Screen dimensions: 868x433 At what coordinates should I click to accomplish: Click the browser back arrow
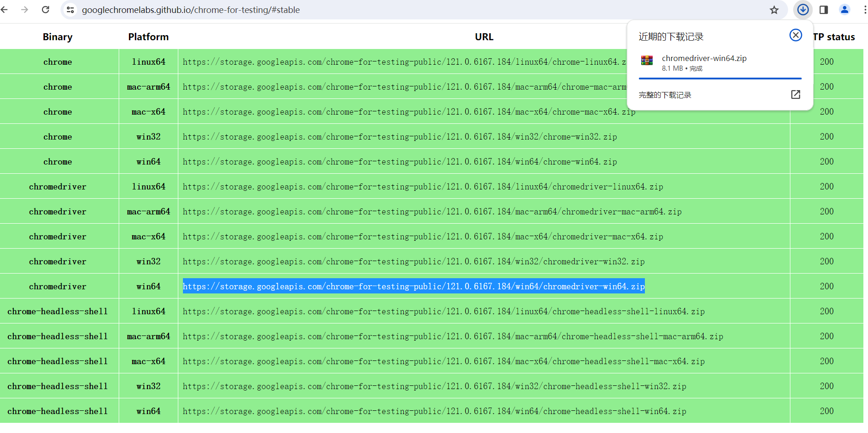[5, 10]
